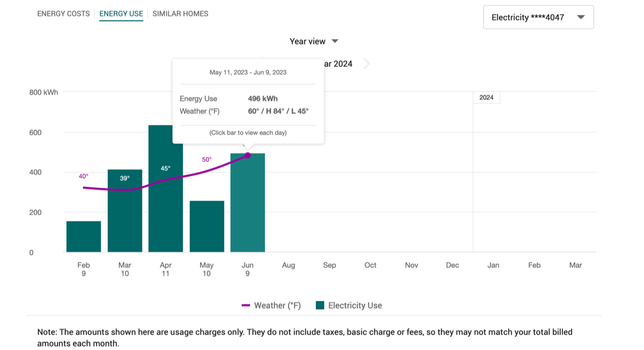Click the May 10 energy use bar
This screenshot has width=644, height=350.
(x=207, y=226)
